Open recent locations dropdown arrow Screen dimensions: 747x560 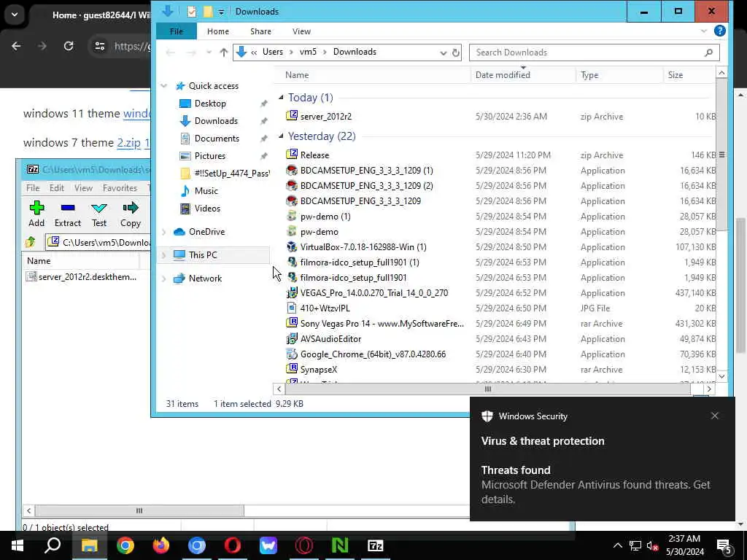(209, 52)
